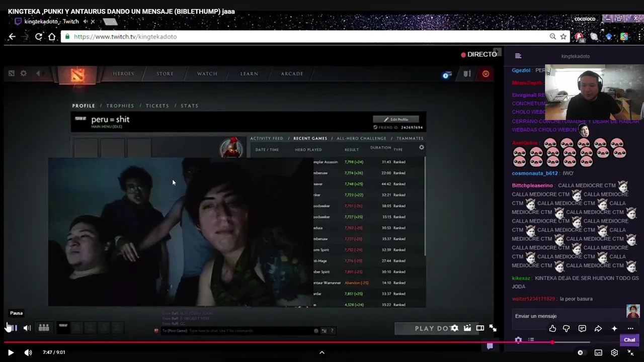Viewport: 644px width, 362px height.
Task: Reload the Twitch page
Action: tap(38, 37)
